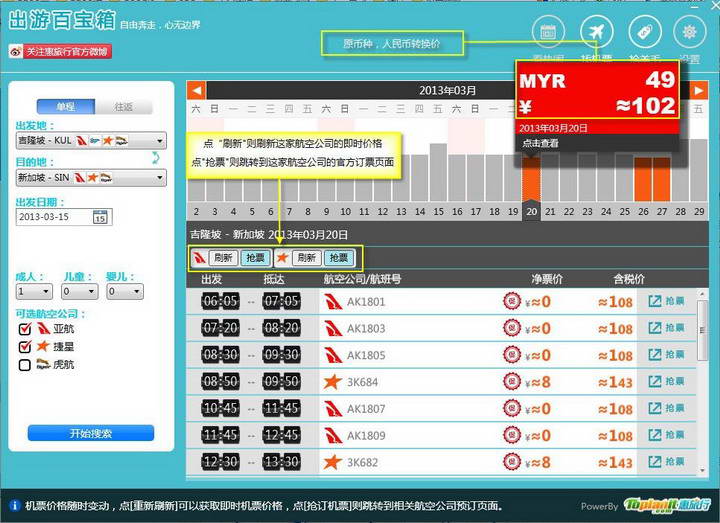Click the 出发 column header
720x523 pixels.
[x=212, y=279]
